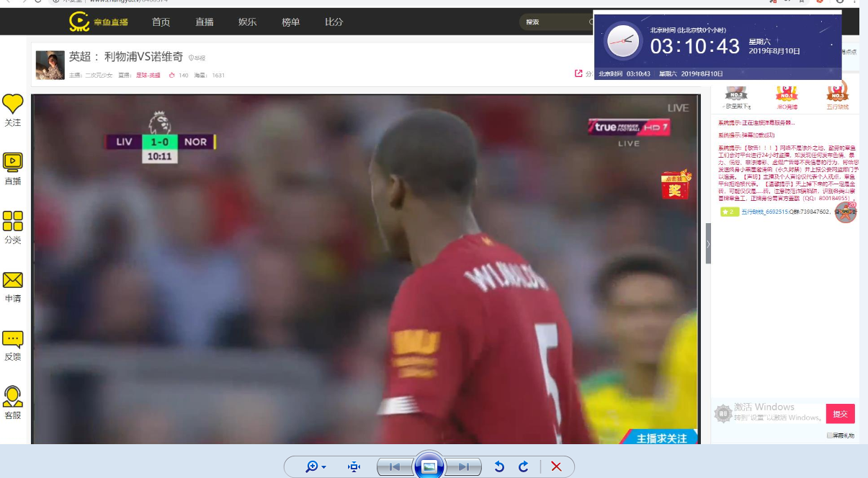Rotate image counterclockwise in photo viewer
This screenshot has height=478, width=868.
pos(498,466)
